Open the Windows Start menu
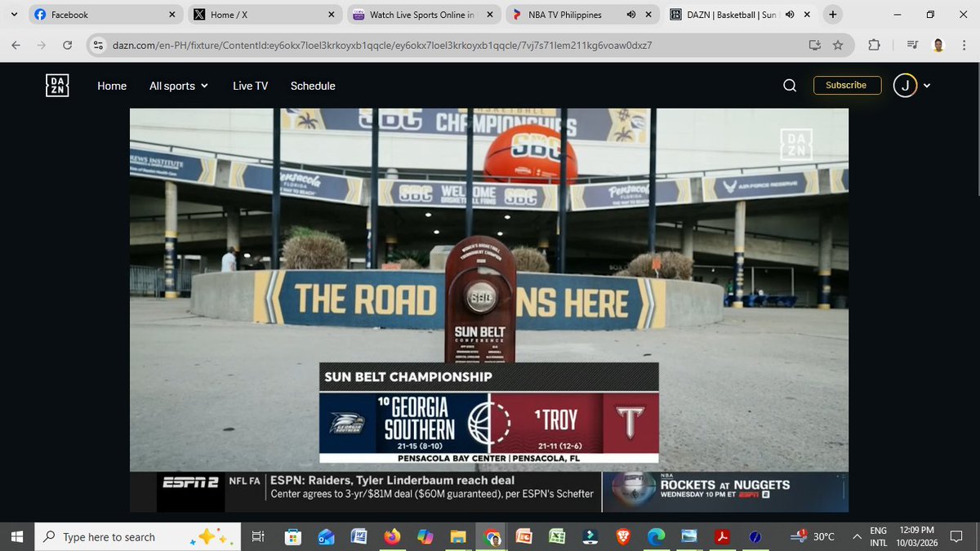The width and height of the screenshot is (980, 551). point(16,536)
